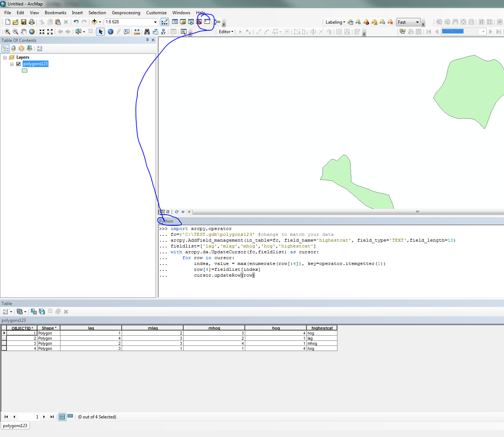
Task: Open the Table Of Contents window icon
Action: 175,22
